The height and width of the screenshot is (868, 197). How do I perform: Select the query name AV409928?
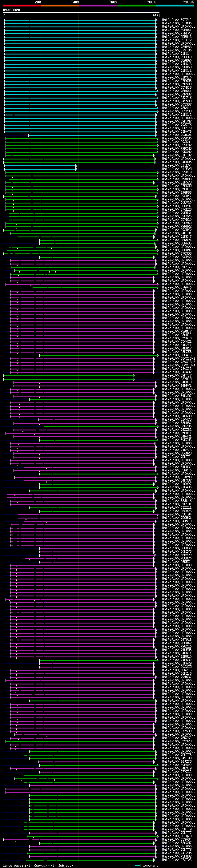pyautogui.click(x=11, y=10)
